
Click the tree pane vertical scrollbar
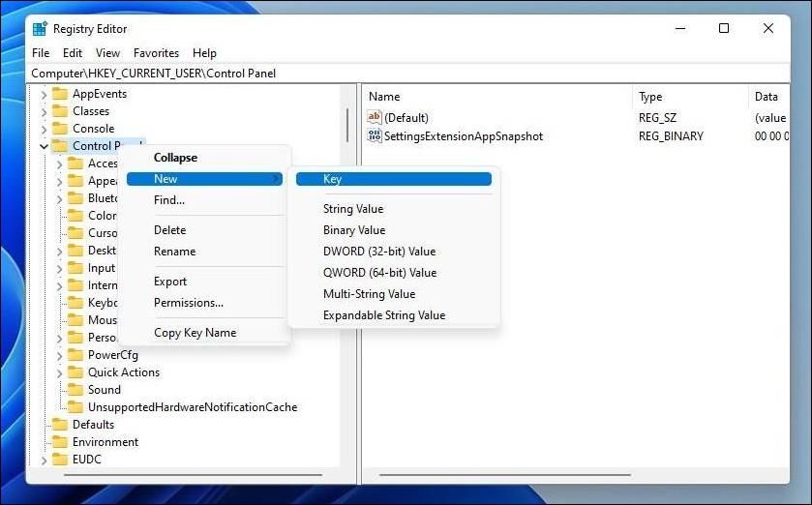[346, 126]
